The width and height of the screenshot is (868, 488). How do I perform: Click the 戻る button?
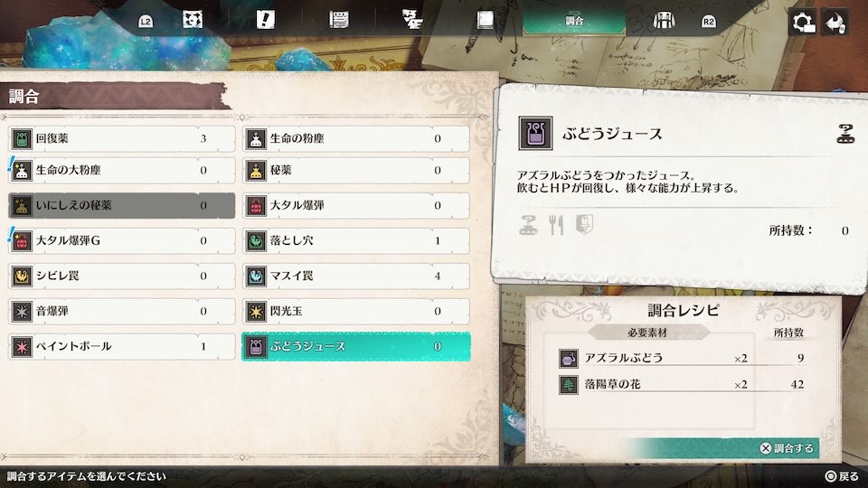pos(842,476)
